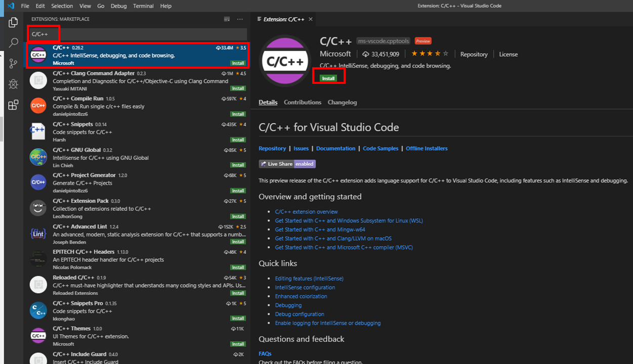Select the C/C++ Compile Run icon
The image size is (633, 364).
click(x=38, y=106)
